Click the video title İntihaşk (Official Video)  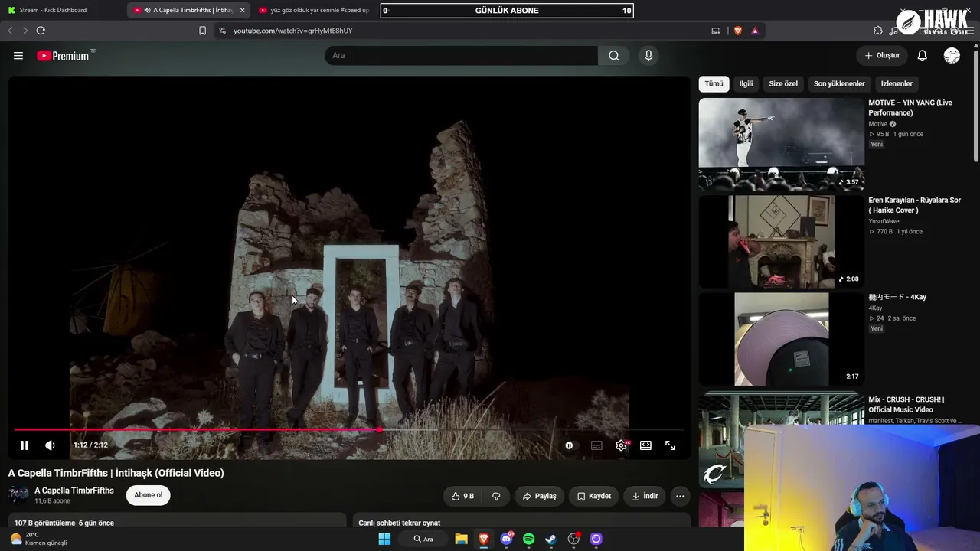(116, 473)
